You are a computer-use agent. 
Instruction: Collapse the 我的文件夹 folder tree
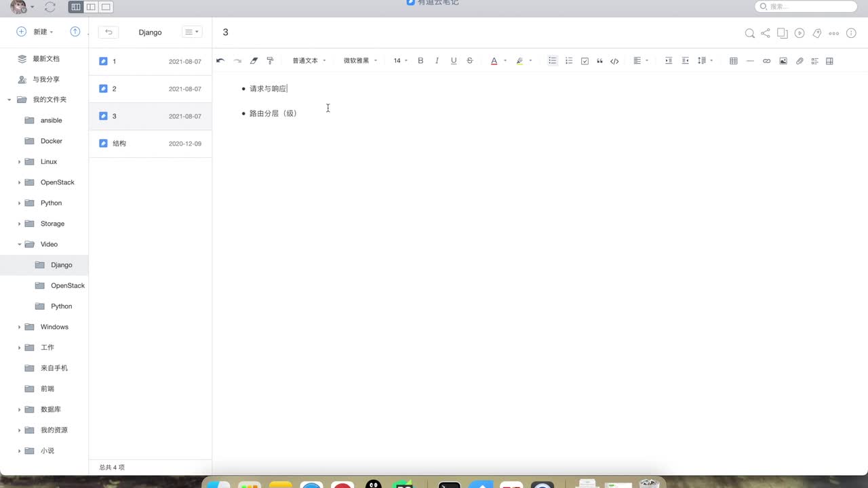(9, 100)
